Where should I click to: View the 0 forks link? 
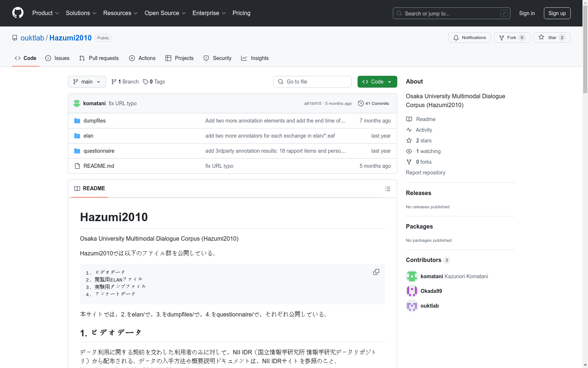click(x=419, y=162)
